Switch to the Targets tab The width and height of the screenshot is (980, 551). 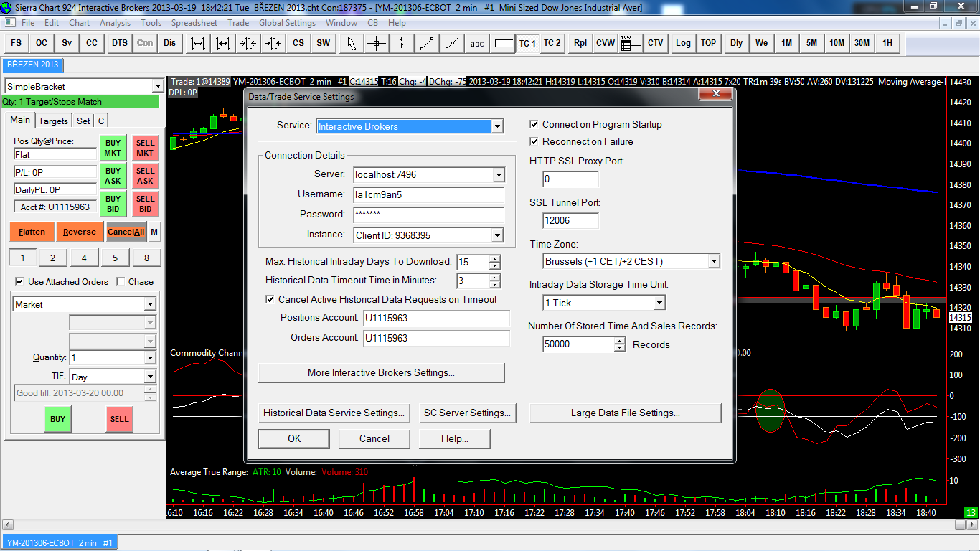[53, 121]
